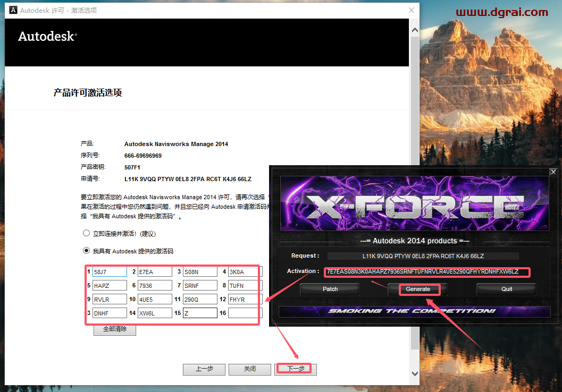Click the scrollbar down arrow in Autodesk window
Screen dimensions: 562x392
click(x=415, y=373)
